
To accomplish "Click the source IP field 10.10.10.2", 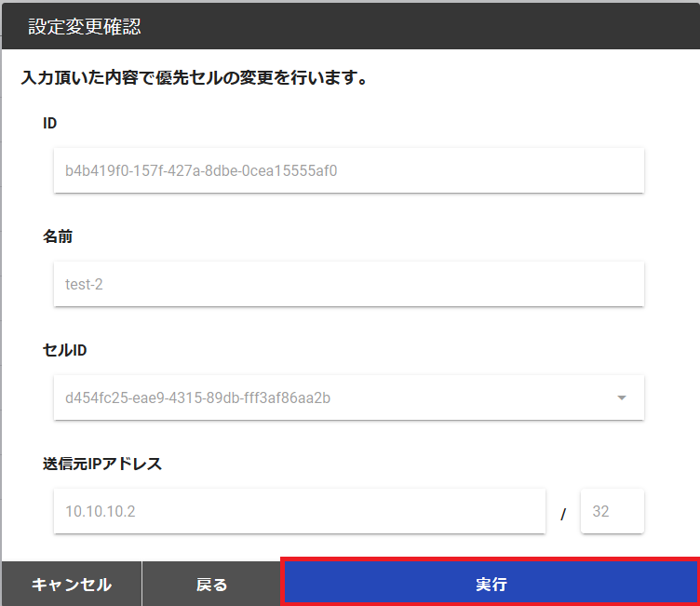I will (x=300, y=511).
